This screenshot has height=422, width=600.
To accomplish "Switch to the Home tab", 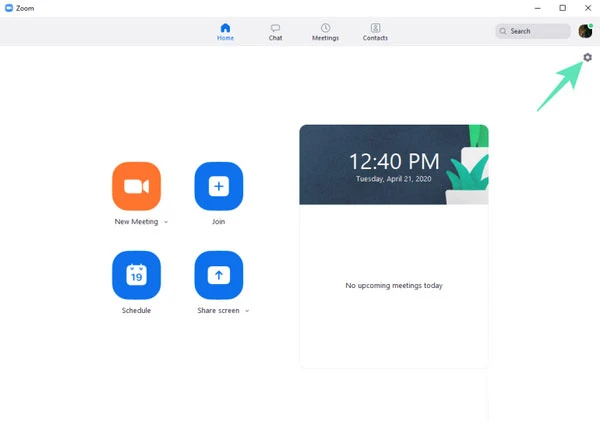I will coord(225,32).
